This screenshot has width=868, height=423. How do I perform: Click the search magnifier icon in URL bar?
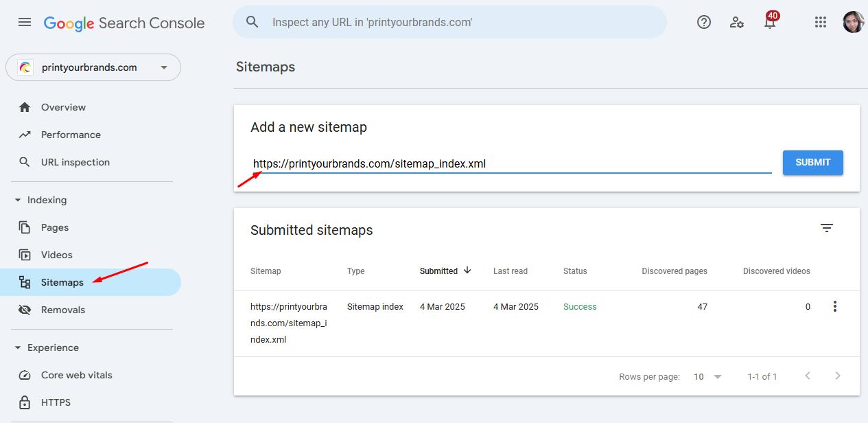point(252,22)
